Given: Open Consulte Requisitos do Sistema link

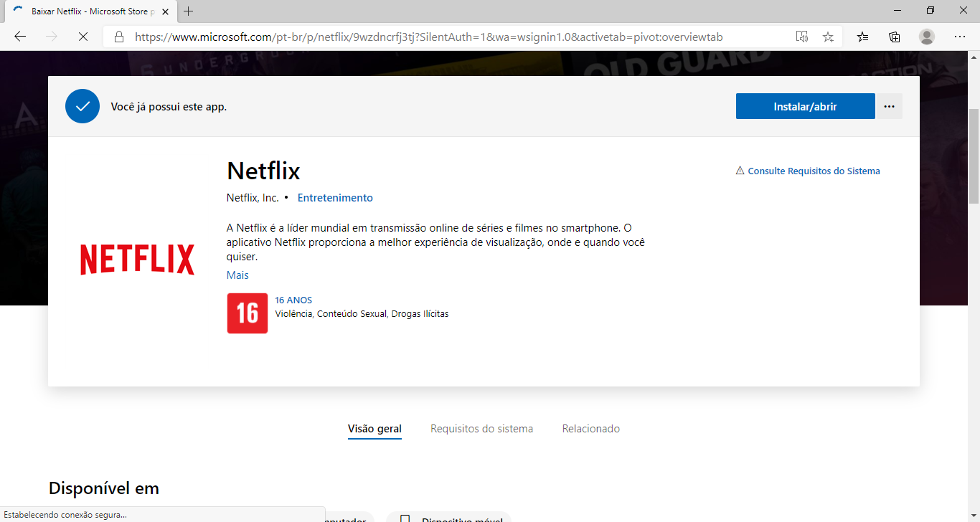Looking at the screenshot, I should pyautogui.click(x=814, y=171).
